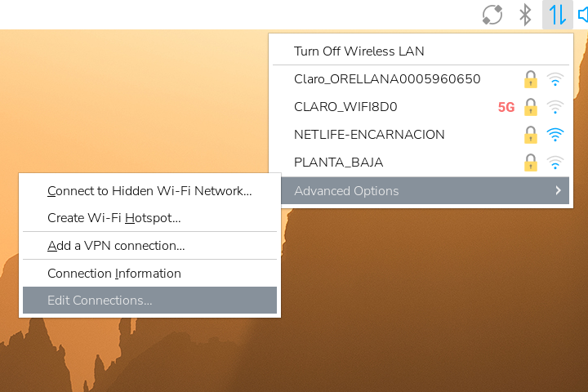Viewport: 588px width, 392px height.
Task: Open the software updater tray icon
Action: tap(492, 15)
